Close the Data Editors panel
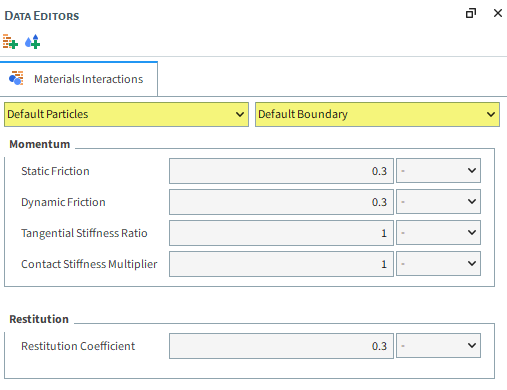 [498, 13]
